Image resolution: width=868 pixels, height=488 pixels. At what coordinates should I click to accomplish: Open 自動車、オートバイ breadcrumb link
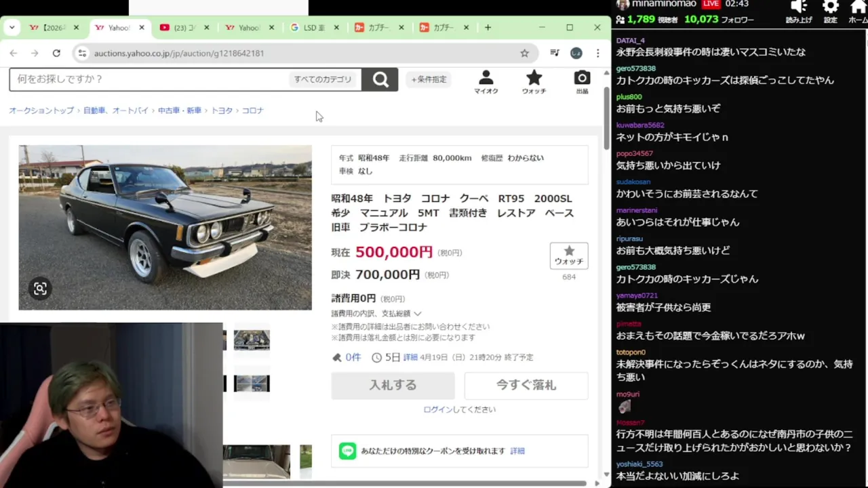(116, 110)
